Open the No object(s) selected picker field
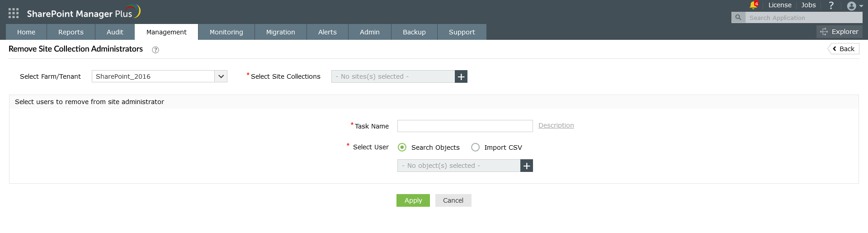Screen dimensions: 868x233 (x=458, y=166)
